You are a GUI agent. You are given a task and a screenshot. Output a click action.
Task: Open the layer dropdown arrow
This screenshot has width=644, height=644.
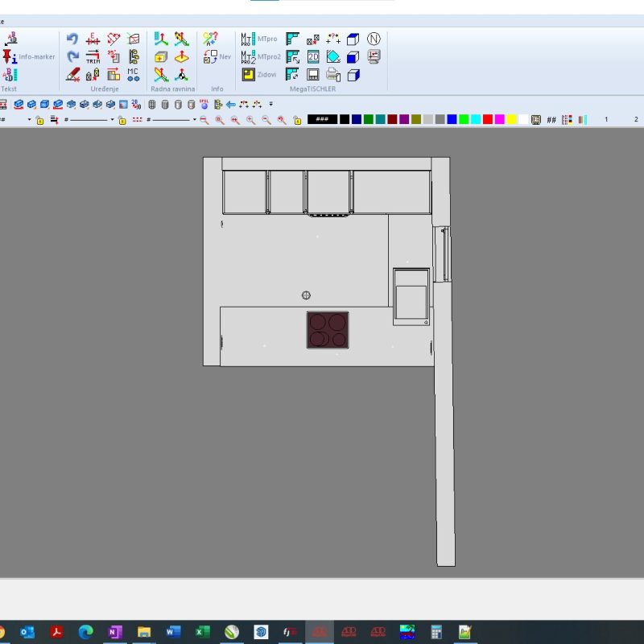(30, 120)
